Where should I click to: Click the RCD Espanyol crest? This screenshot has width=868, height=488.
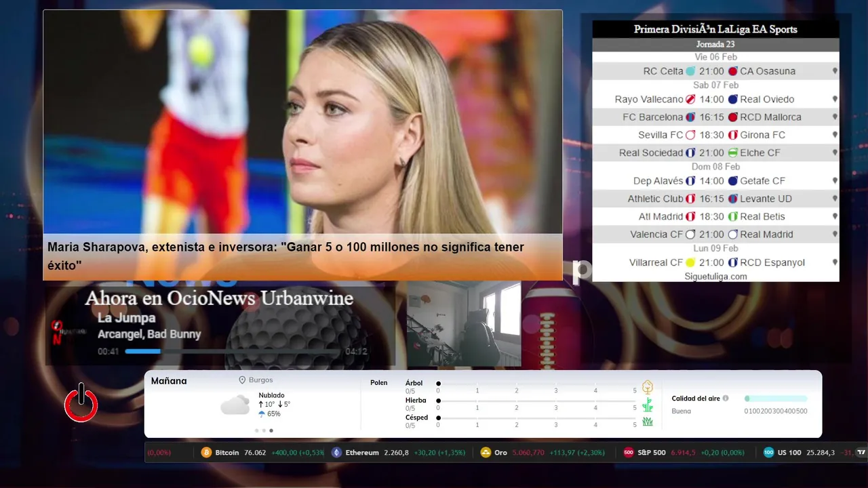click(x=732, y=262)
